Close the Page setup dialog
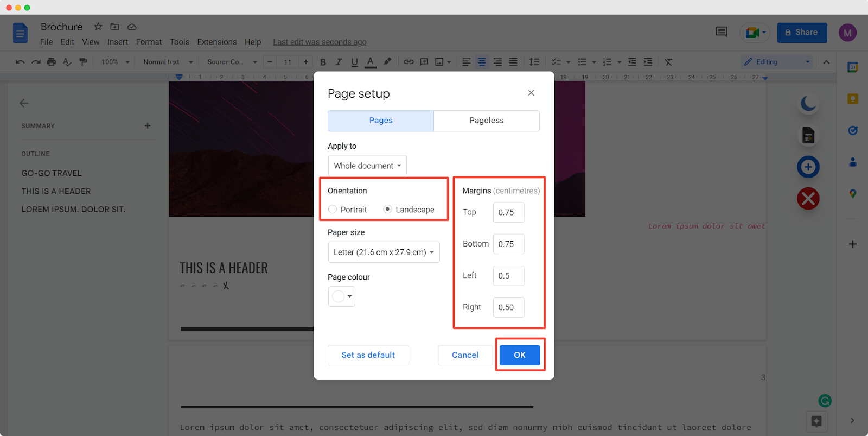Image resolution: width=868 pixels, height=436 pixels. click(x=531, y=93)
